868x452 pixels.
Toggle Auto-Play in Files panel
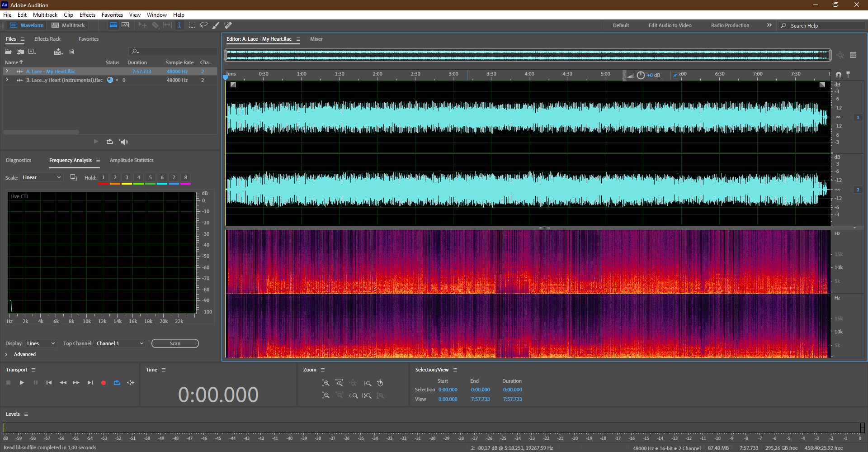click(x=123, y=142)
